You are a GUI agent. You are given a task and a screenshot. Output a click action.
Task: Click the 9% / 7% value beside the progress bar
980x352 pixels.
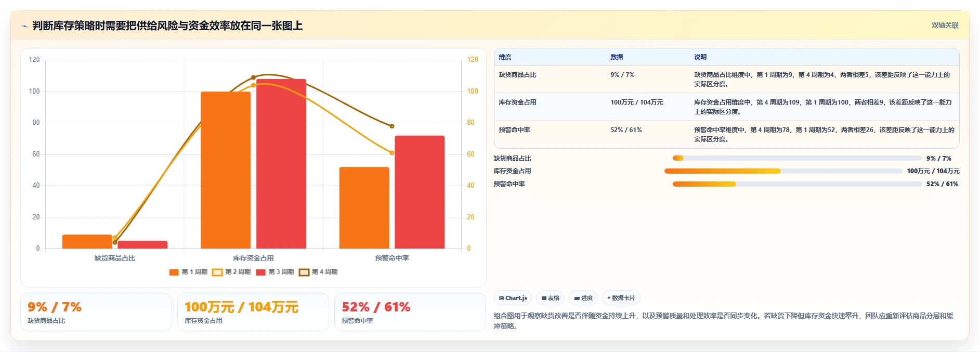(939, 159)
